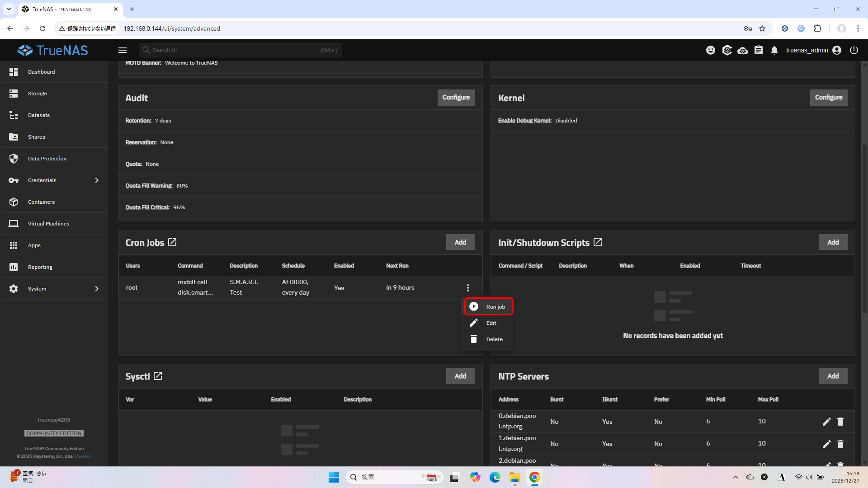Click Configure button for Audit
The image size is (868, 488).
click(x=456, y=98)
